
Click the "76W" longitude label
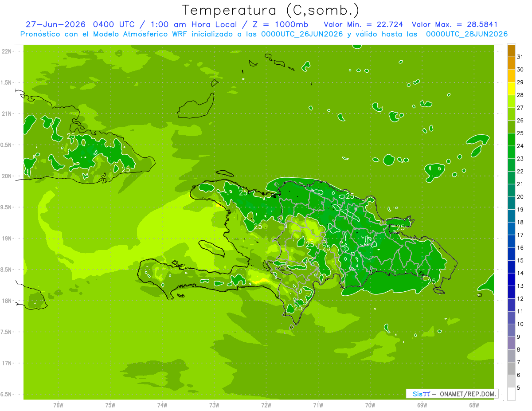point(58,405)
